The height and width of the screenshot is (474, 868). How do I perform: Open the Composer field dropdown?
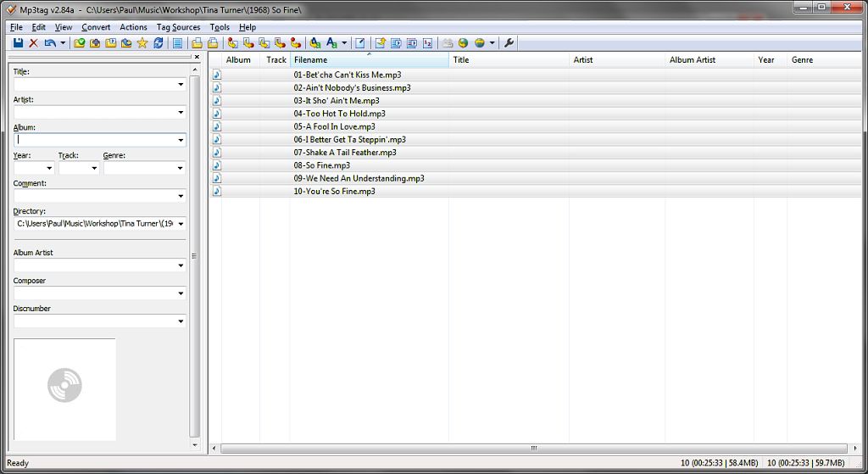(x=181, y=293)
